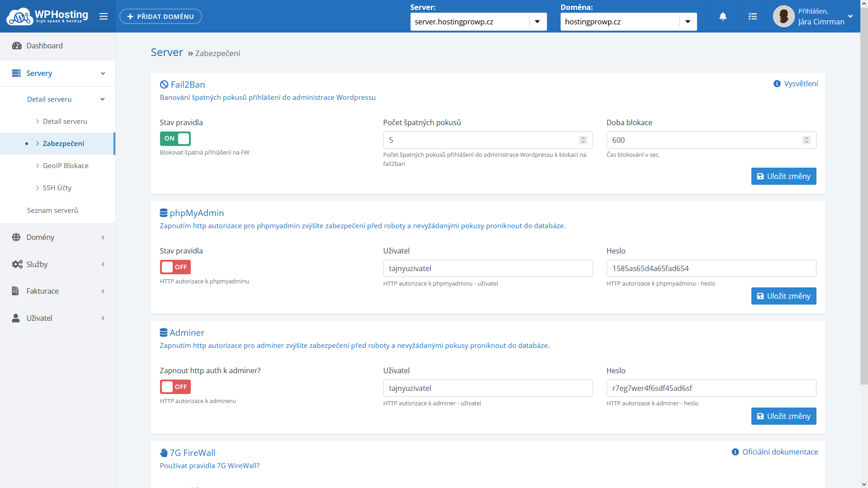Enable the phpMyAdmin OFF toggle
Screen dimensions: 868x488
pyautogui.click(x=175, y=267)
